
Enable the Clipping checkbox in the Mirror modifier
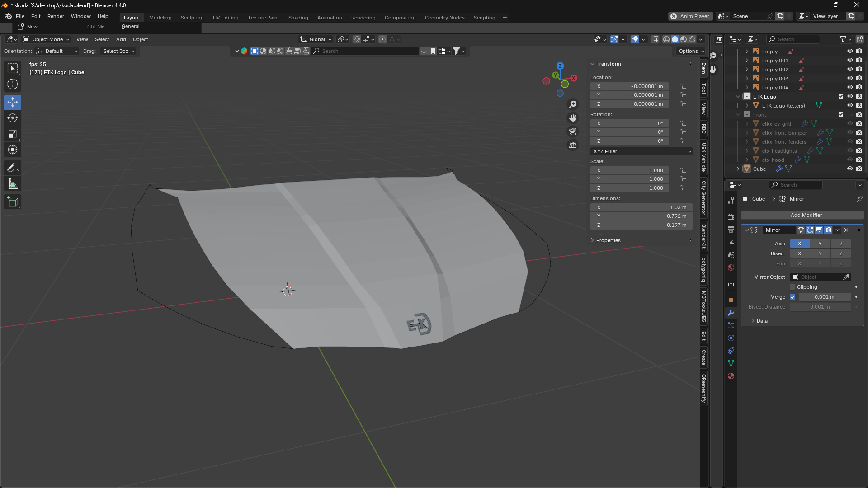(x=793, y=287)
